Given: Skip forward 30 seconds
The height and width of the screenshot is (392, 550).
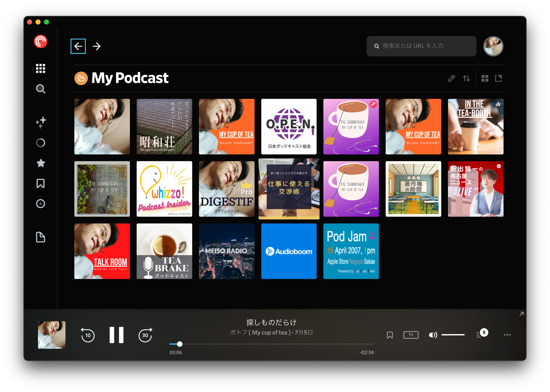Looking at the screenshot, I should click(145, 335).
